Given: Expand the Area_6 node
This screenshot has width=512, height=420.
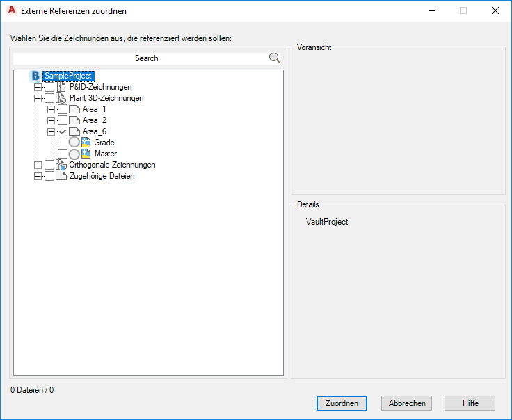Looking at the screenshot, I should (x=51, y=131).
